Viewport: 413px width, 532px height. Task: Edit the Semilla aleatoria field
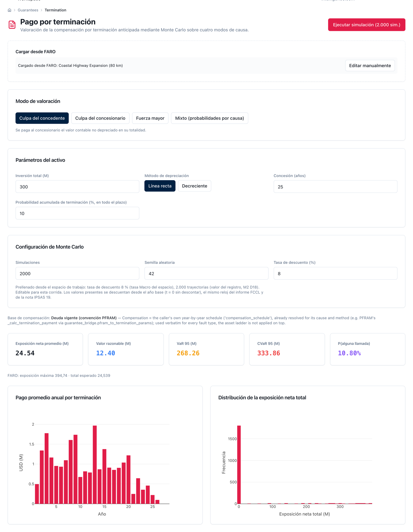click(206, 273)
